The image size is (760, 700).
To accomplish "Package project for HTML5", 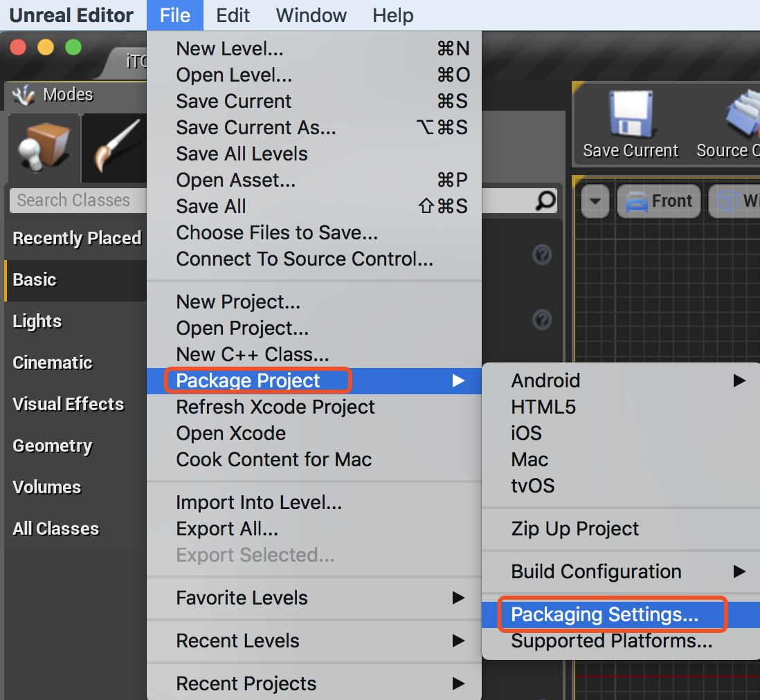I will pos(621,407).
